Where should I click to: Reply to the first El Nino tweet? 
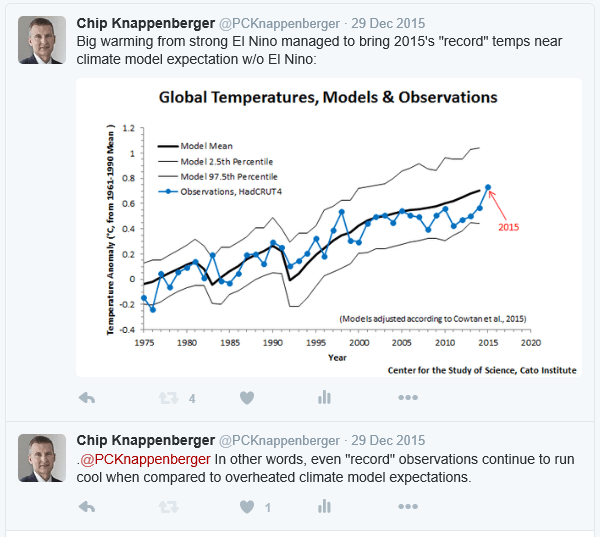tap(87, 398)
